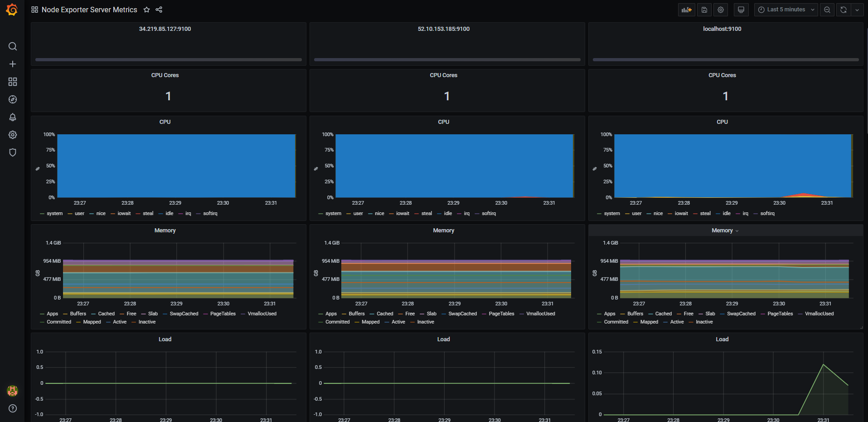The height and width of the screenshot is (422, 868).
Task: Open Explore via the compass icon
Action: (x=12, y=99)
